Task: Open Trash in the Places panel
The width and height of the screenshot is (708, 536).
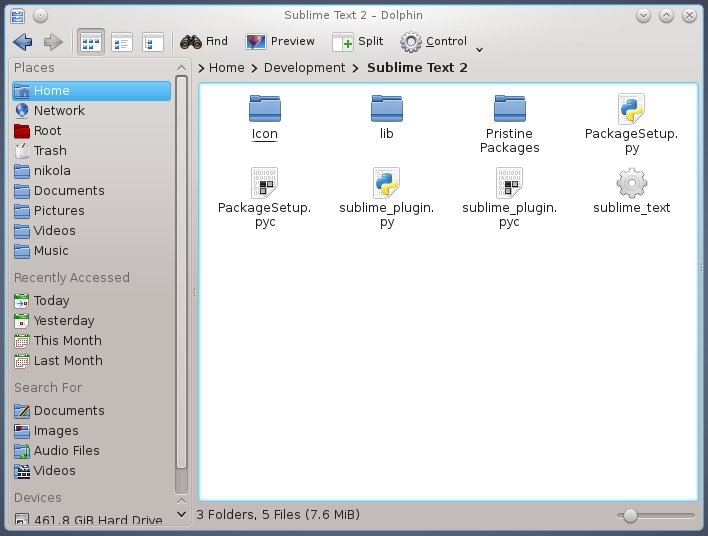Action: [x=92, y=150]
